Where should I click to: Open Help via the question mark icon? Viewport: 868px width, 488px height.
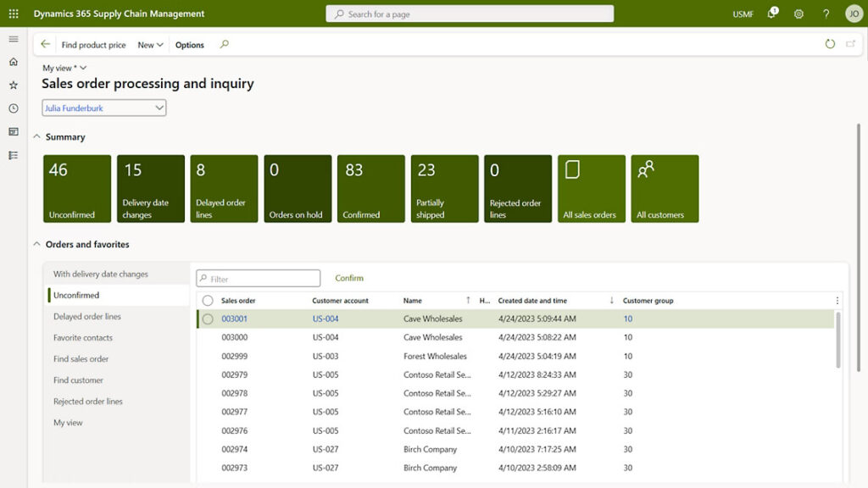[825, 14]
